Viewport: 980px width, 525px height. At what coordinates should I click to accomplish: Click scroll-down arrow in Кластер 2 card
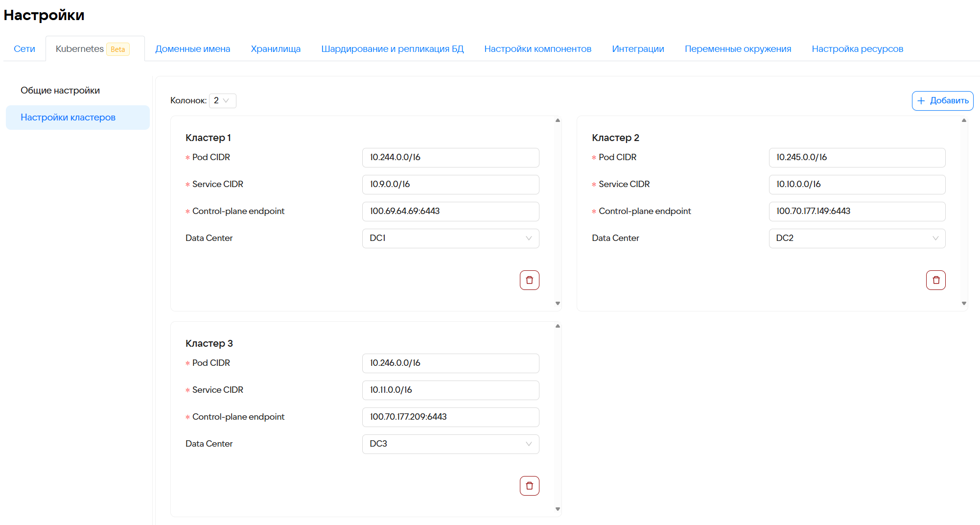point(964,304)
